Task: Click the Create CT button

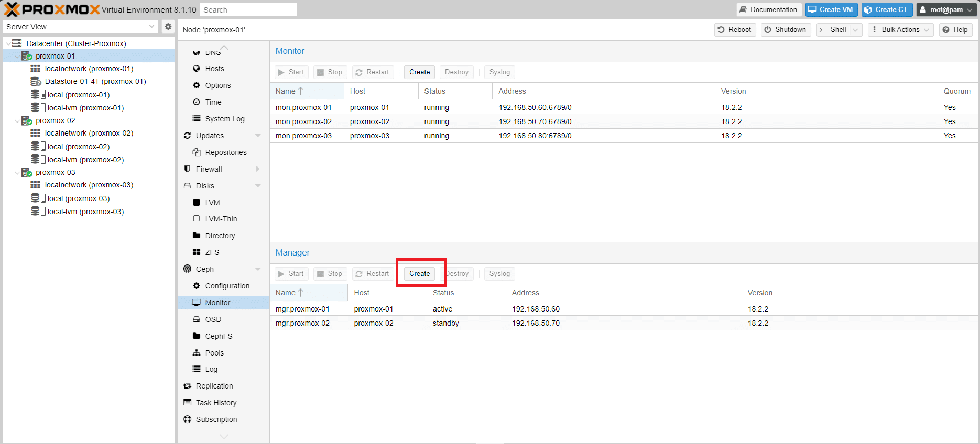Action: coord(887,9)
